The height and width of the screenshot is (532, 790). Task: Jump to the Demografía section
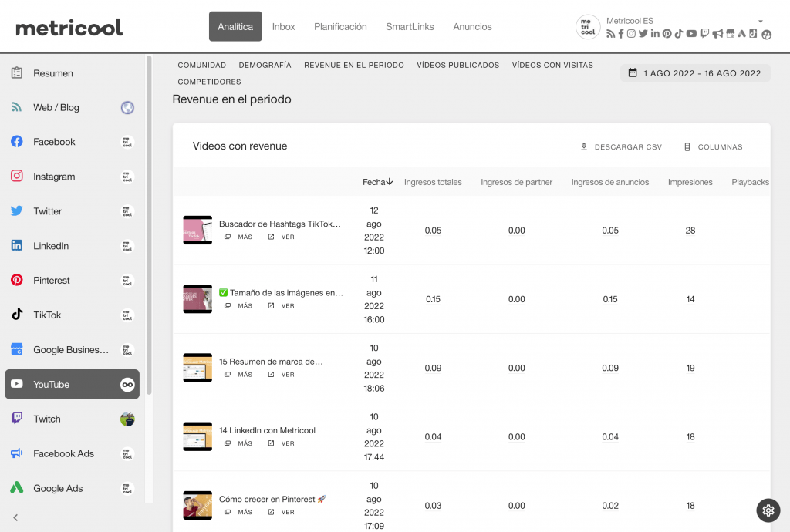265,65
